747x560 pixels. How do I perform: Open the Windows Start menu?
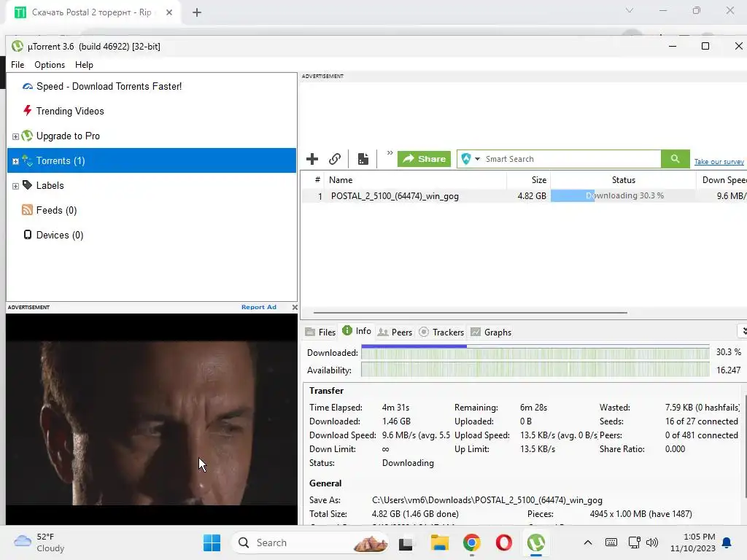pos(212,542)
